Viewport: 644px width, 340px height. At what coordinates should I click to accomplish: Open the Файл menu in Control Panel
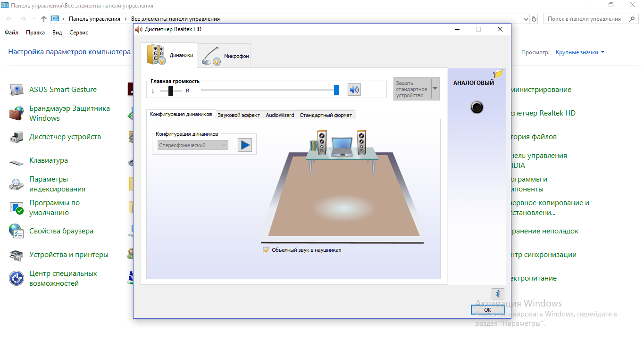tap(11, 33)
